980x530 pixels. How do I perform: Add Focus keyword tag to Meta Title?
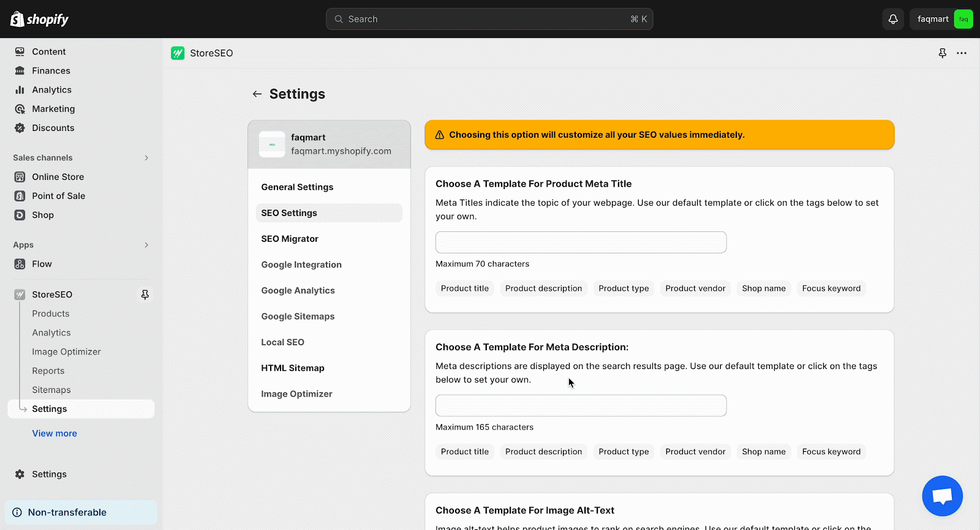(x=831, y=288)
